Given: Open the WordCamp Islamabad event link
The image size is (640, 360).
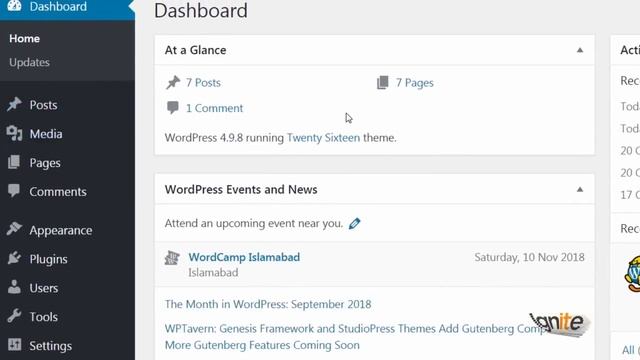Looking at the screenshot, I should 244,257.
